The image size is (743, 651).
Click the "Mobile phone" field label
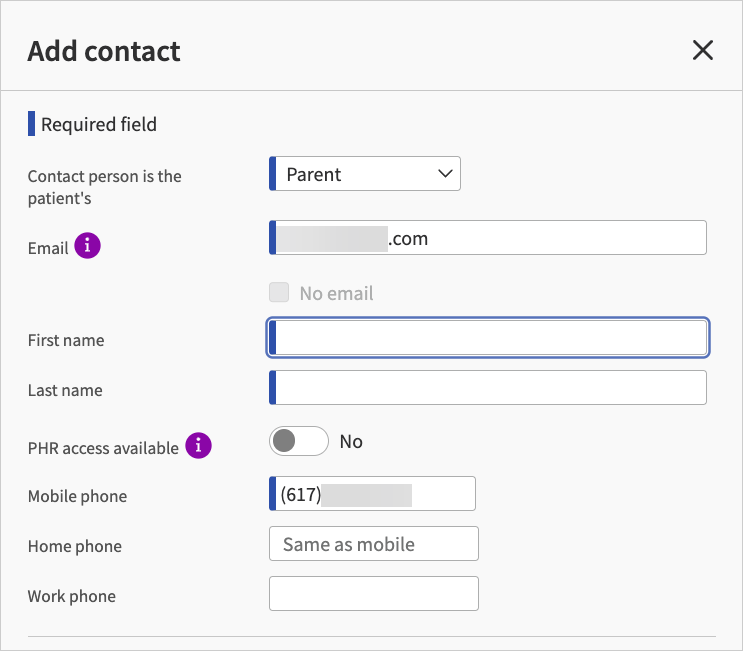coord(77,496)
